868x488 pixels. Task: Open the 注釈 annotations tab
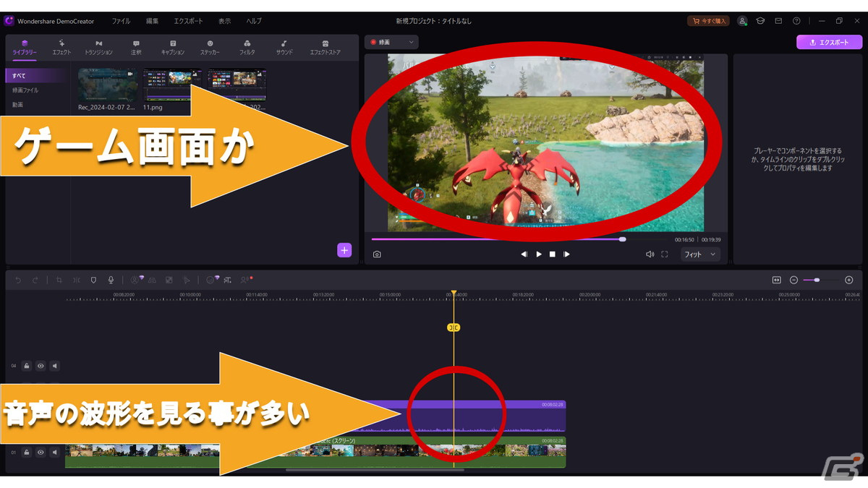click(136, 48)
